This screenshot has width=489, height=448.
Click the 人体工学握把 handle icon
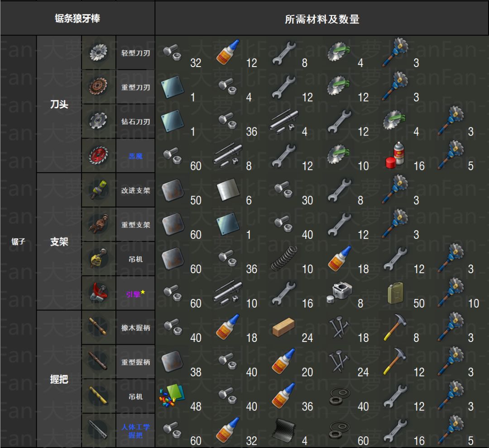click(99, 429)
